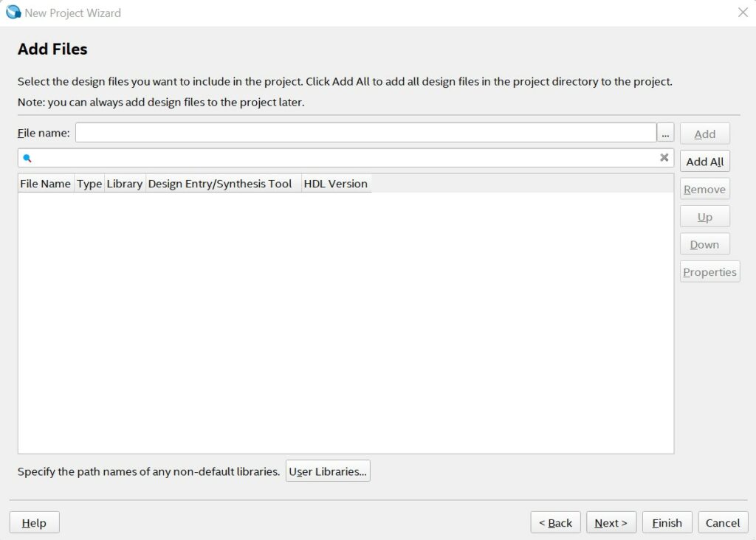This screenshot has height=540, width=756.
Task: Click the Remove button
Action: 704,190
